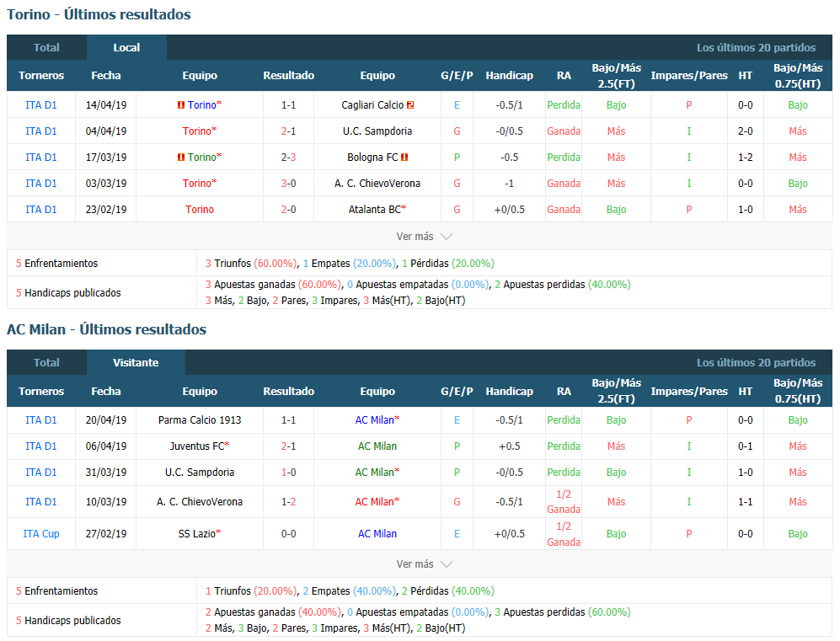Click SS Lazio team name

point(196,534)
